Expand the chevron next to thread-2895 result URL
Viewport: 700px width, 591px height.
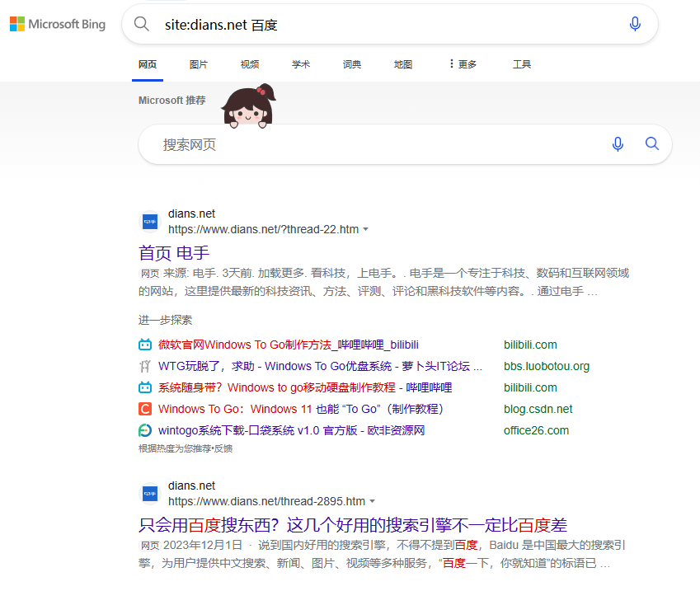pyautogui.click(x=372, y=501)
